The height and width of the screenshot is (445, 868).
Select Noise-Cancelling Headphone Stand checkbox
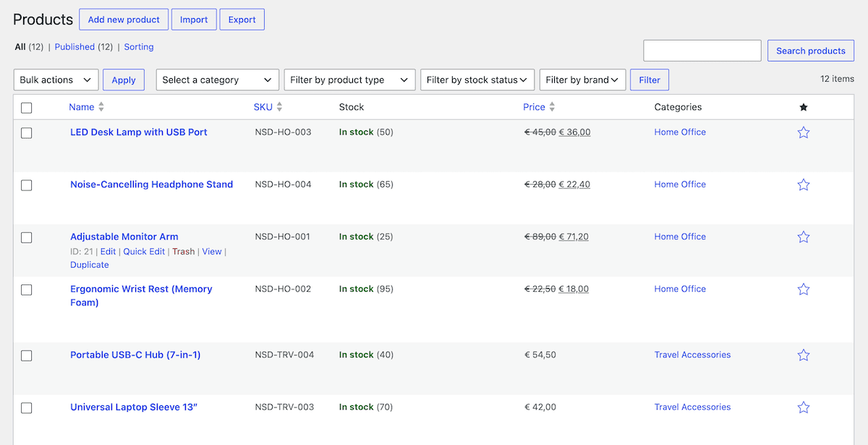click(x=27, y=185)
